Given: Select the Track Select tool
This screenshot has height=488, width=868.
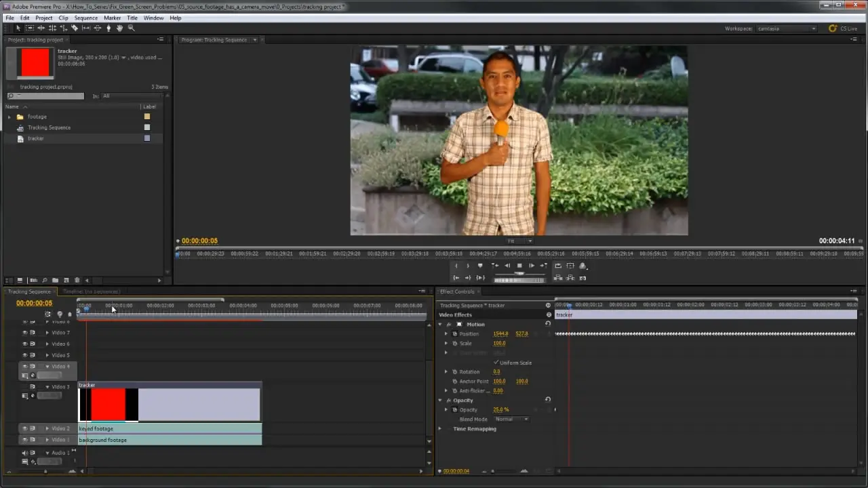Looking at the screenshot, I should pyautogui.click(x=29, y=28).
